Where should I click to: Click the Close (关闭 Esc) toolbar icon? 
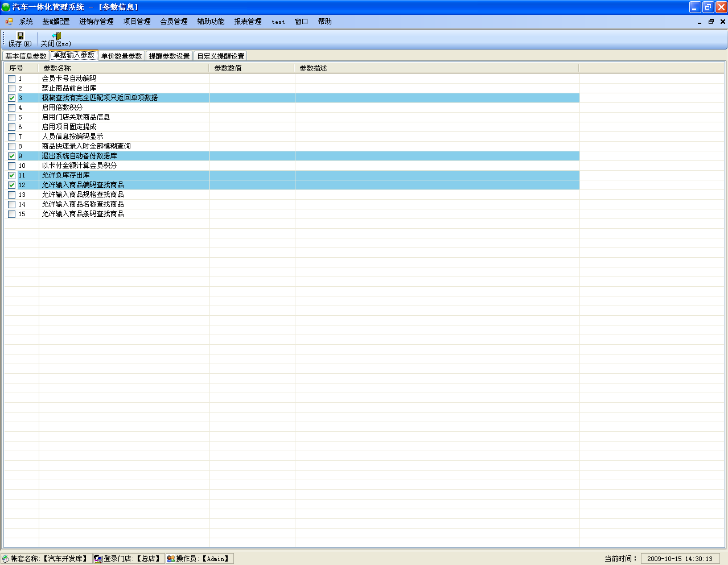(x=56, y=36)
